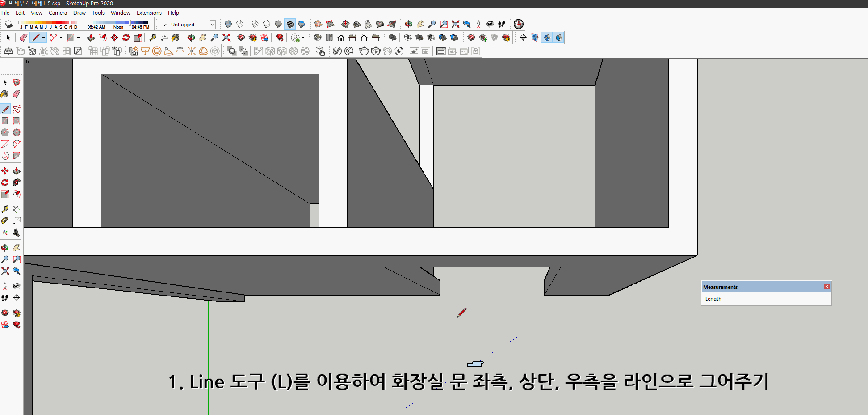Close the Measurements panel
This screenshot has width=868, height=415.
tap(827, 286)
